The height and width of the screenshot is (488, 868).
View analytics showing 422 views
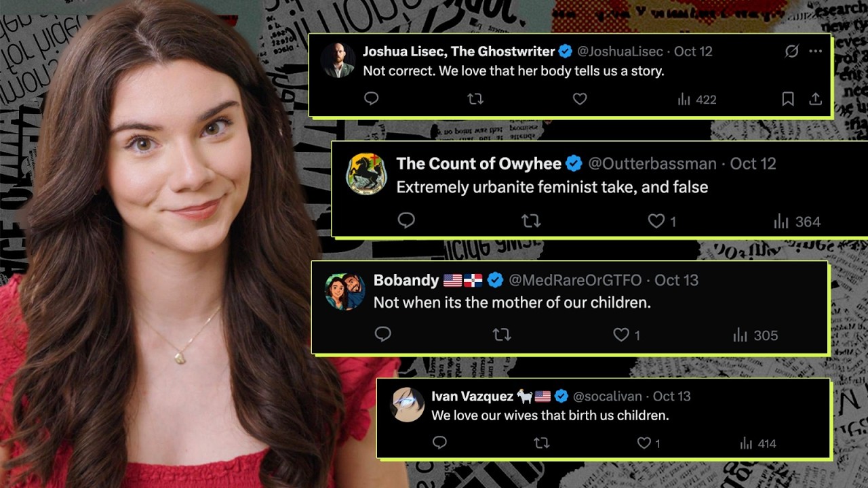[x=697, y=100]
